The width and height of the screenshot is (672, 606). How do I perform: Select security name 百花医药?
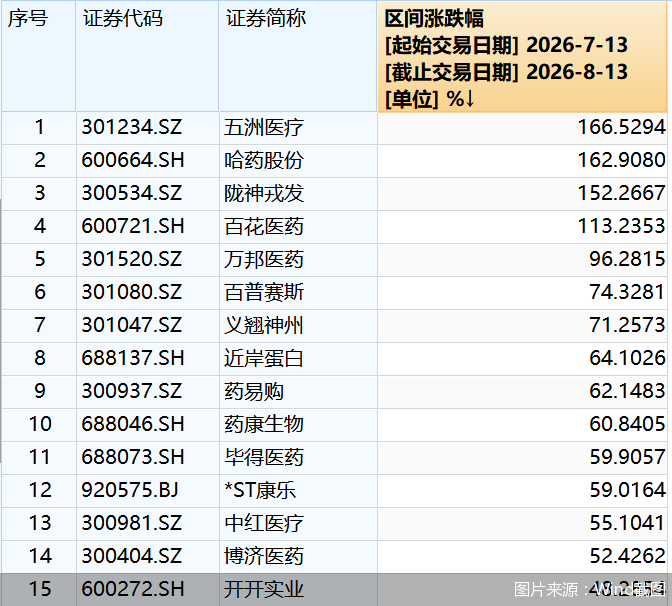pos(264,226)
